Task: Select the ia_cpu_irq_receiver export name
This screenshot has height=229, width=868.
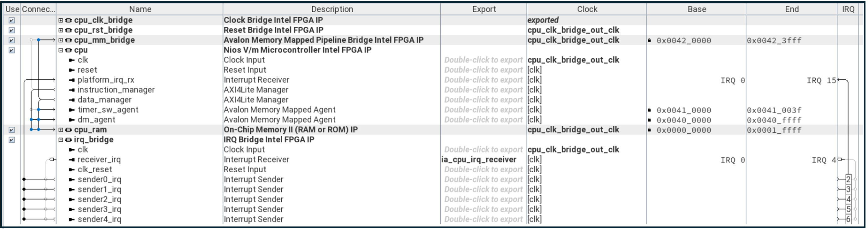Action: coord(478,160)
